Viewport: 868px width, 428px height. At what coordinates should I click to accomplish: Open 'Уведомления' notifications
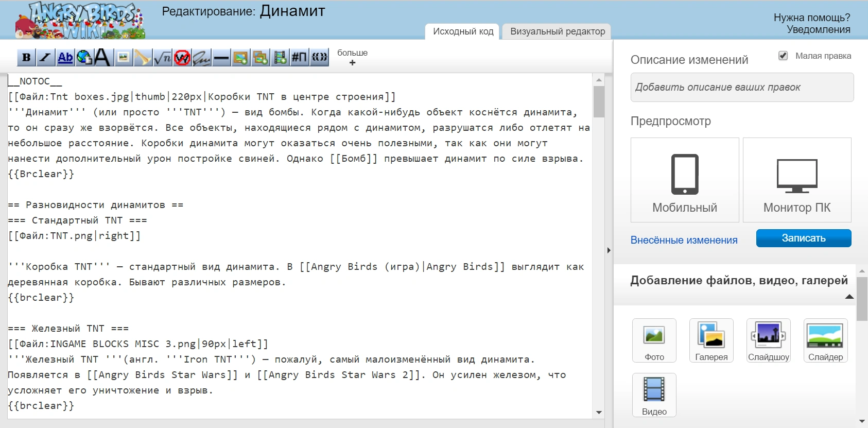point(818,29)
